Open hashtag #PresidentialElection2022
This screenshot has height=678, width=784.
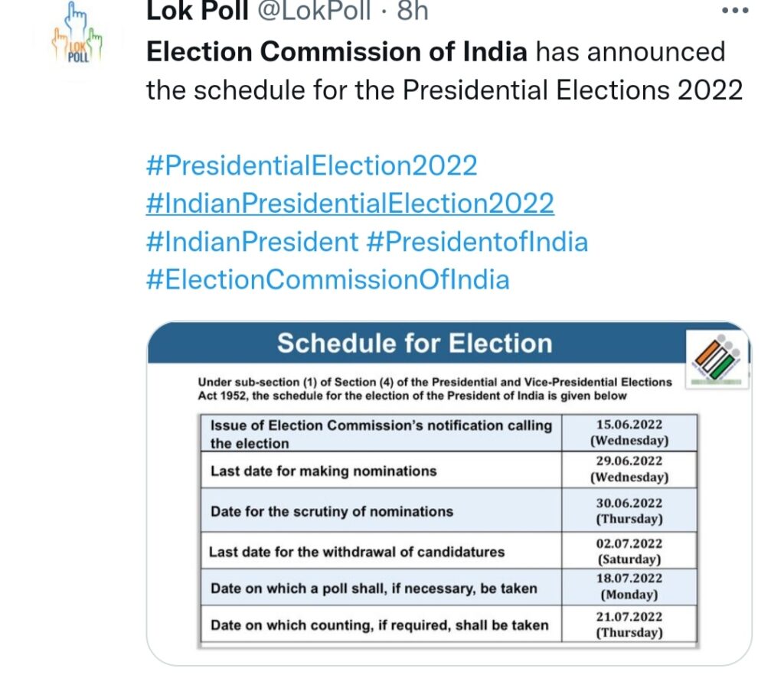312,165
